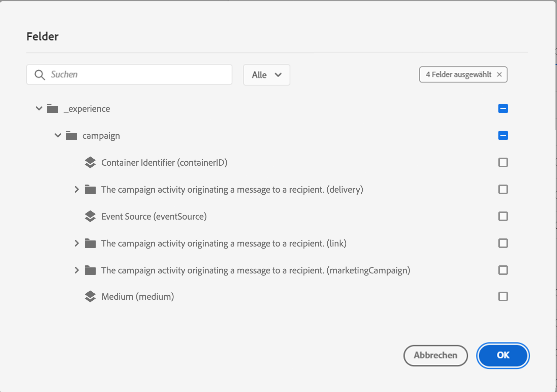
Task: Click the Event Source field icon
Action: pyautogui.click(x=90, y=217)
